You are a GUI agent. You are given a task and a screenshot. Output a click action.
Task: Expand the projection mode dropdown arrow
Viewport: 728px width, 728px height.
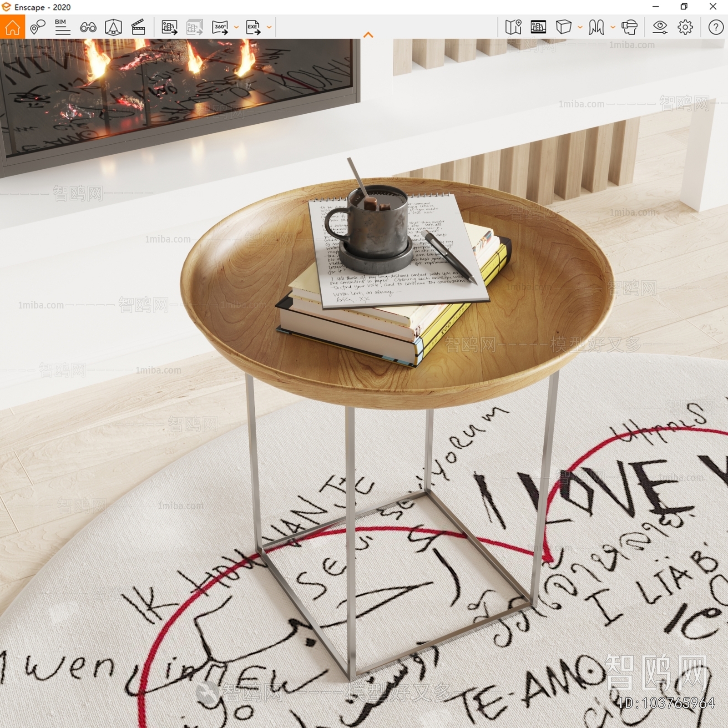point(580,27)
